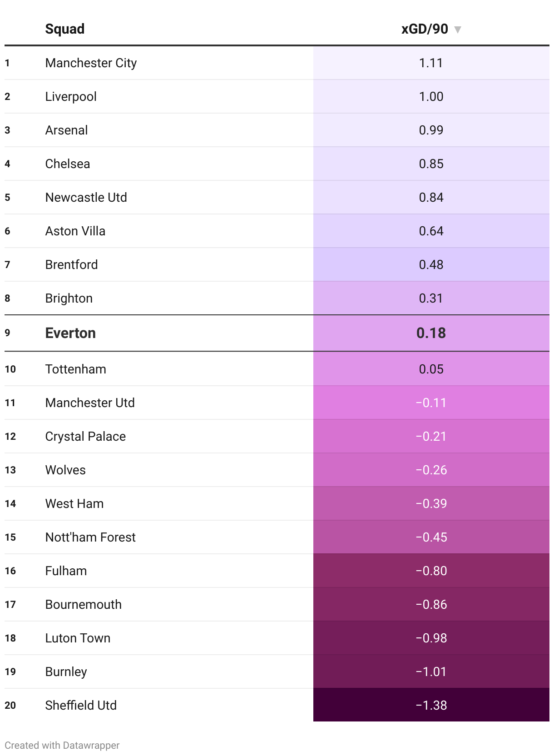Sort table by the xGD/90 header
The width and height of the screenshot is (554, 756).
425,29
